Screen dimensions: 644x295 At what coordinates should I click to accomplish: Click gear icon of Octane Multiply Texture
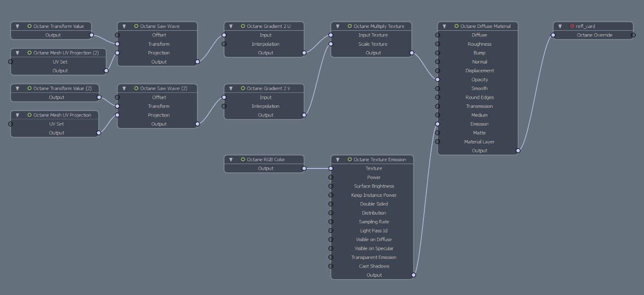point(350,26)
